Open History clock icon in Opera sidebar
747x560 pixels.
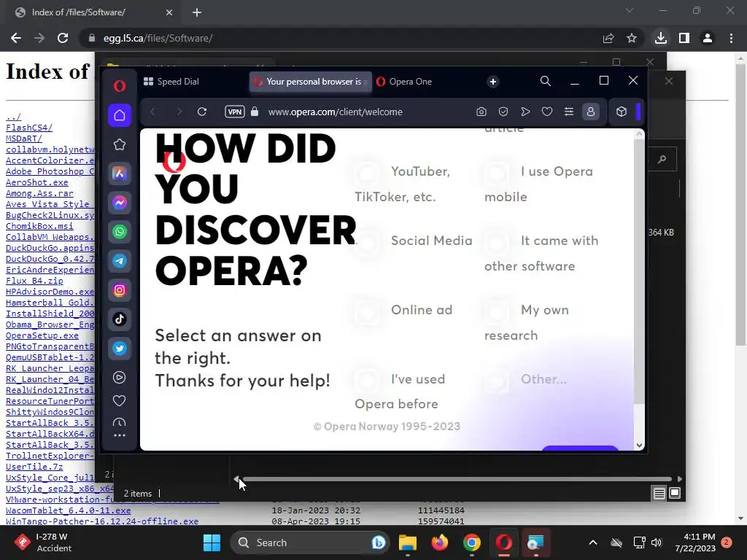120,422
